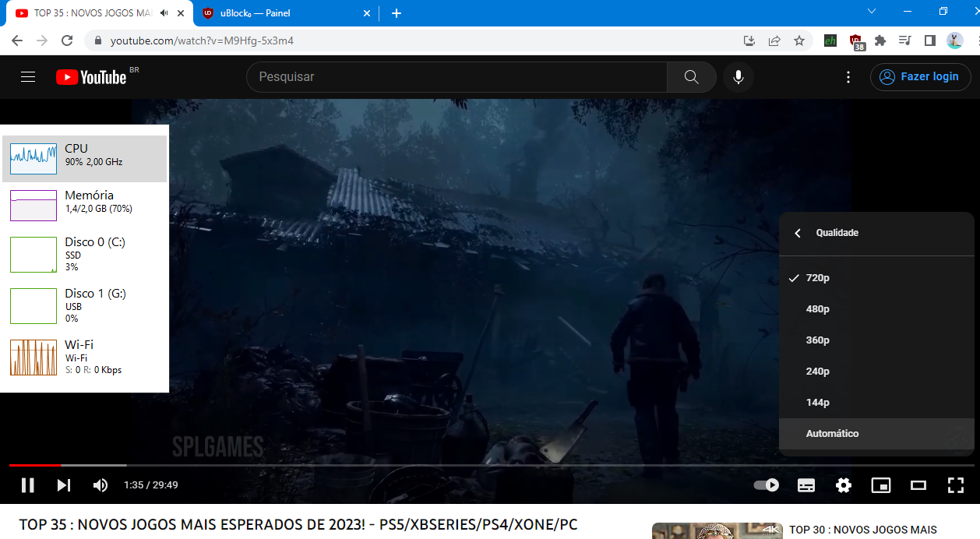Open YouTube three-dot settings menu
Viewport: 980px width, 539px height.
848,77
